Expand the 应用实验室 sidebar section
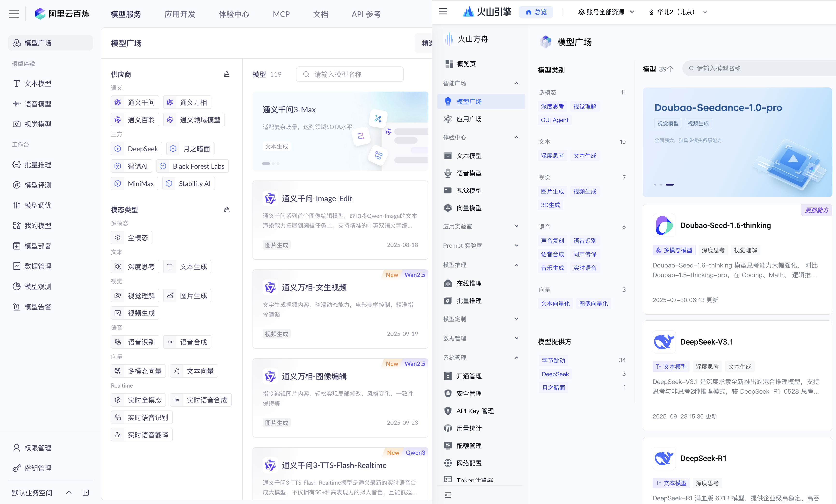Screen dimensions: 836x504 [480, 226]
